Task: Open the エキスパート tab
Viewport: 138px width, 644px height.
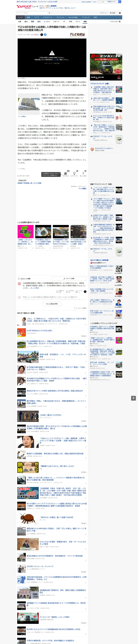Action: tap(48, 17)
